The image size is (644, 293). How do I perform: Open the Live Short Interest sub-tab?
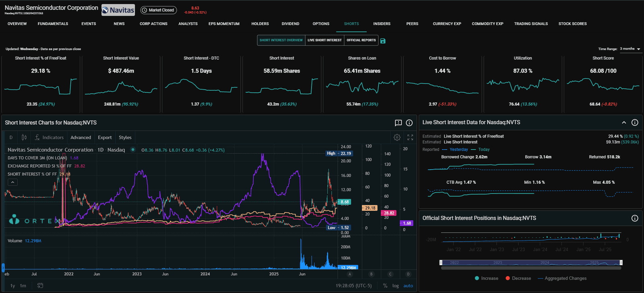coord(324,40)
